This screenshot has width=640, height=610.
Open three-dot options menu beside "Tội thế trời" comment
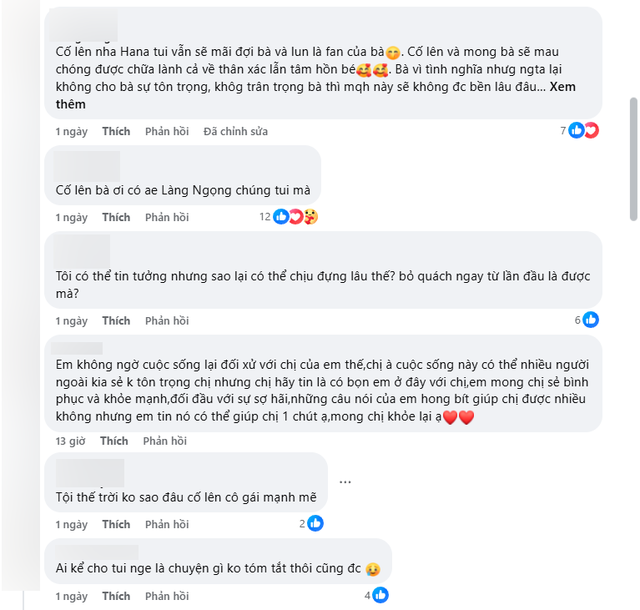point(345,480)
